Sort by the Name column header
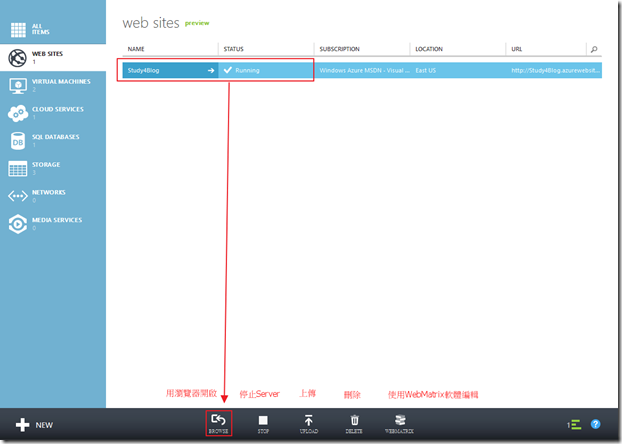This screenshot has width=622, height=444. [136, 49]
